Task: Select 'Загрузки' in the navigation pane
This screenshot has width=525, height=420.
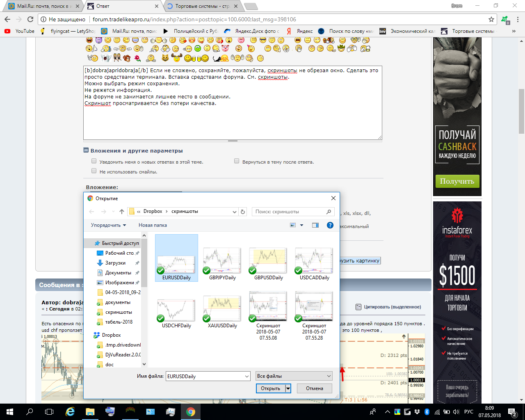Action: tap(115, 263)
